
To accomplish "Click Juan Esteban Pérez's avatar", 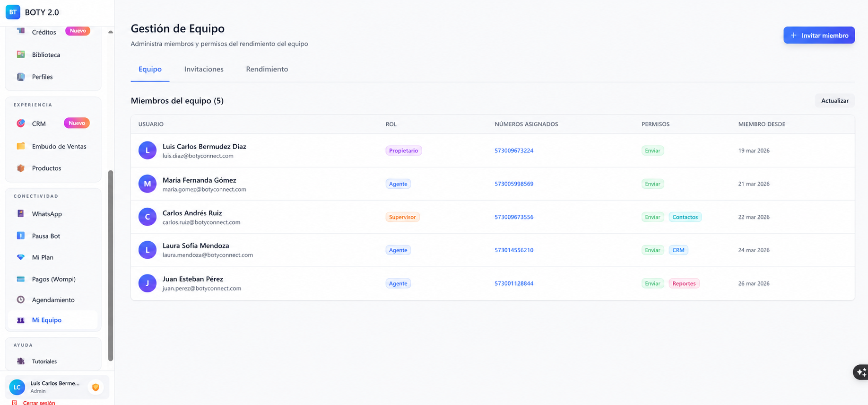I will tap(148, 283).
